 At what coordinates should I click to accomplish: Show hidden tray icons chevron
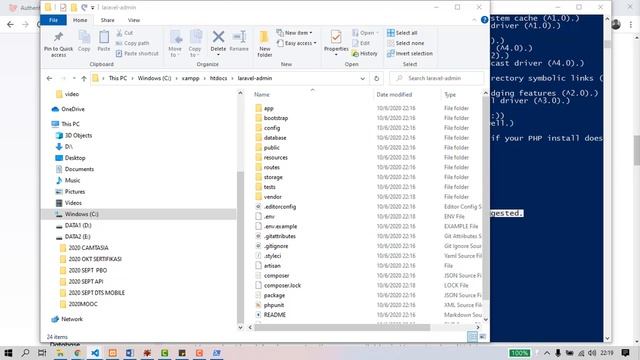(x=547, y=353)
